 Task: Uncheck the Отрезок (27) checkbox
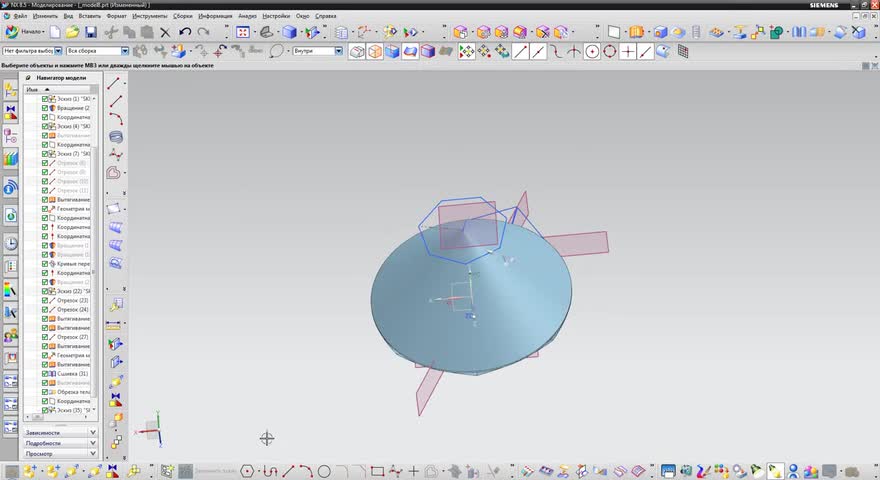[45, 337]
